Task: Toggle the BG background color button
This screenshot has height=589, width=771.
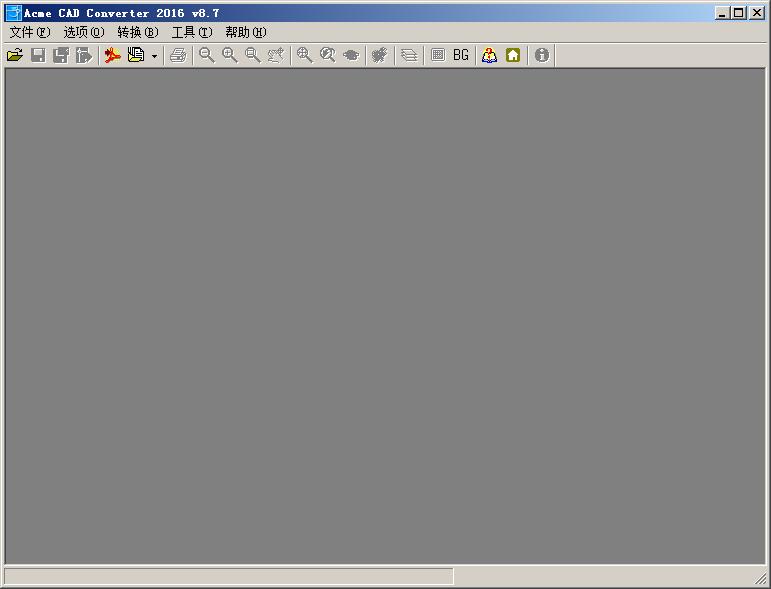Action: click(461, 55)
